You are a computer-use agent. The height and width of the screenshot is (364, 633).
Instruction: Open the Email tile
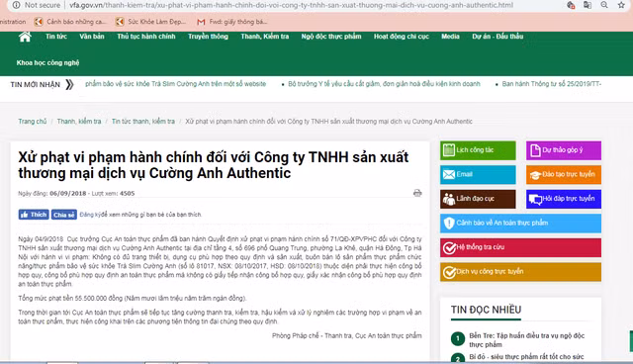478,174
